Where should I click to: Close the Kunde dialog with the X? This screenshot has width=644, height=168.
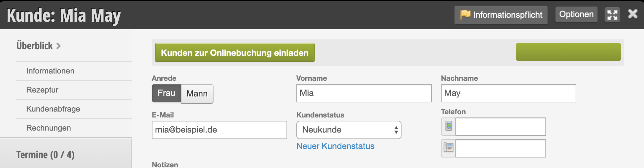tap(633, 14)
